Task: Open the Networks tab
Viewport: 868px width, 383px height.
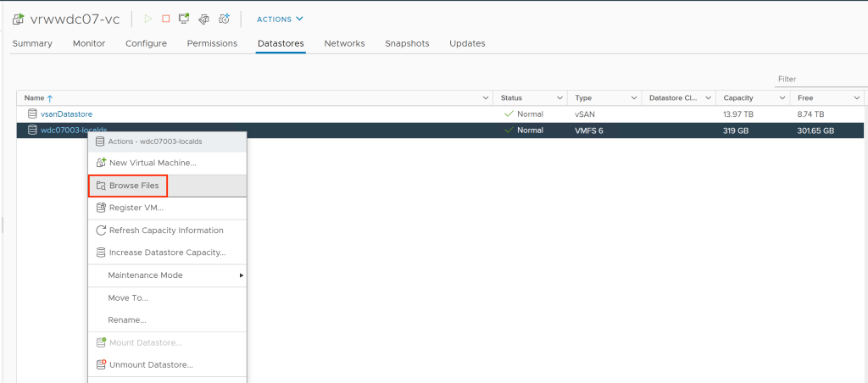Action: click(344, 43)
